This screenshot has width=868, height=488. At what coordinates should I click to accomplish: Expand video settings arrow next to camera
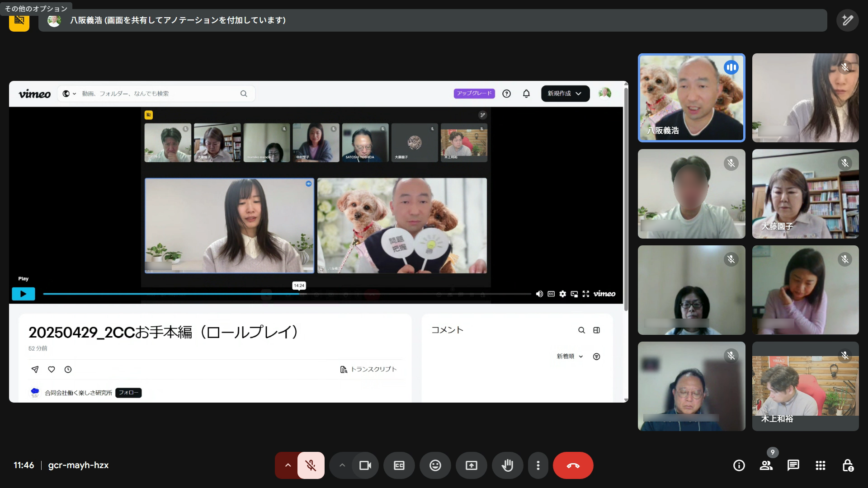click(342, 465)
